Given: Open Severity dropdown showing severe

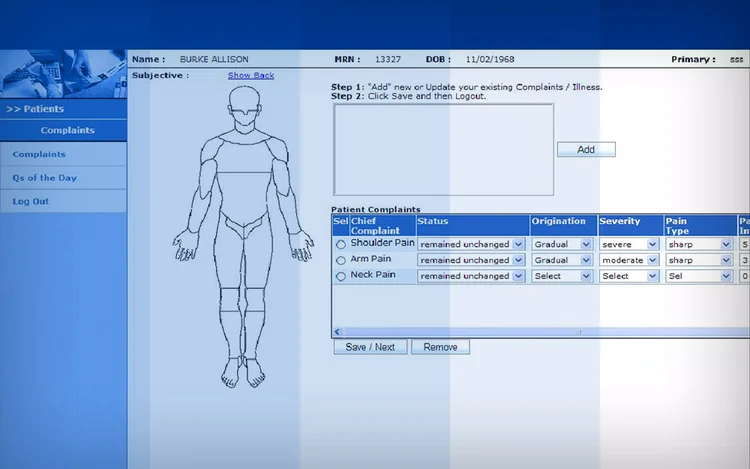Looking at the screenshot, I should coord(629,244).
